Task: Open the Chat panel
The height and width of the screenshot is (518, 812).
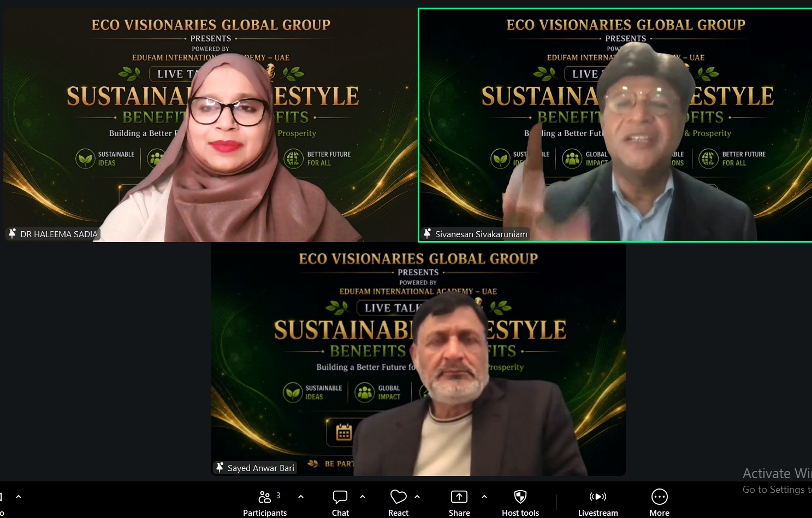Action: (340, 503)
